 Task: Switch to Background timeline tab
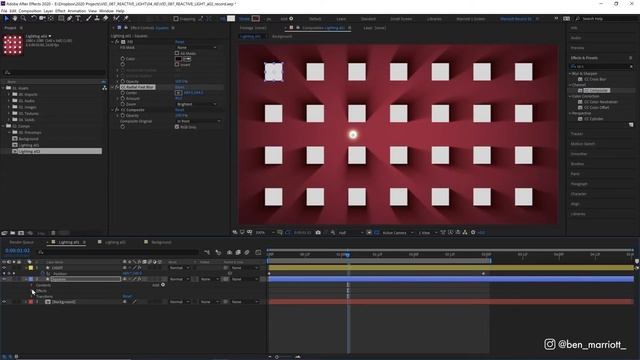[x=161, y=242]
